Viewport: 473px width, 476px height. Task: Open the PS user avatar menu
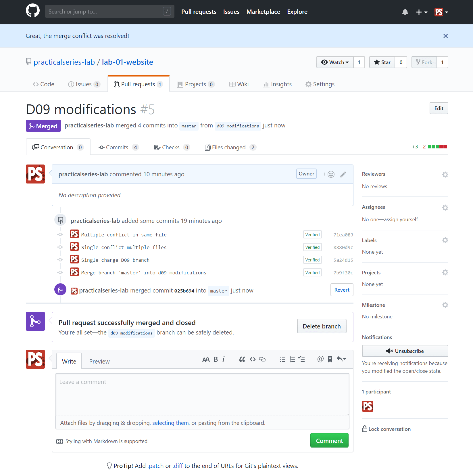[441, 12]
